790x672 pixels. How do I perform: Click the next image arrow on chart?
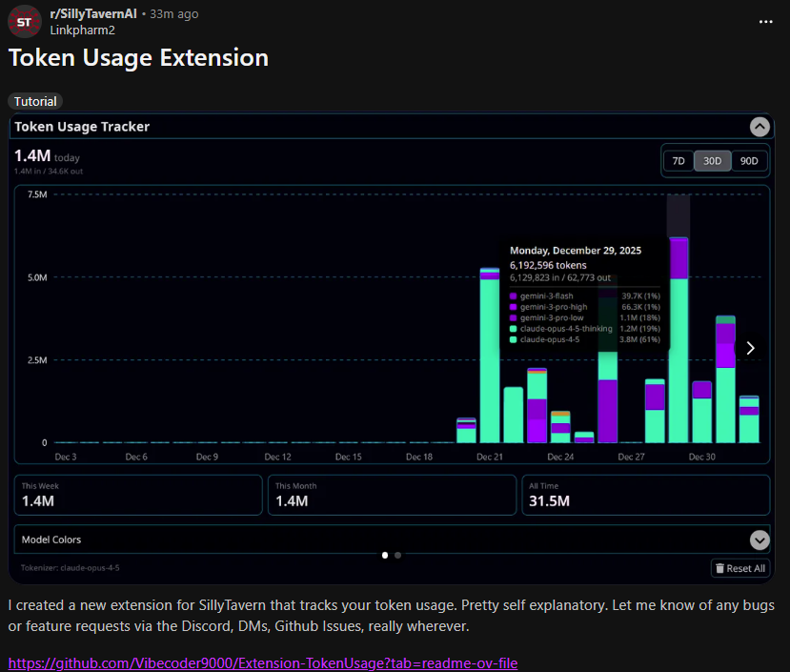coord(750,348)
